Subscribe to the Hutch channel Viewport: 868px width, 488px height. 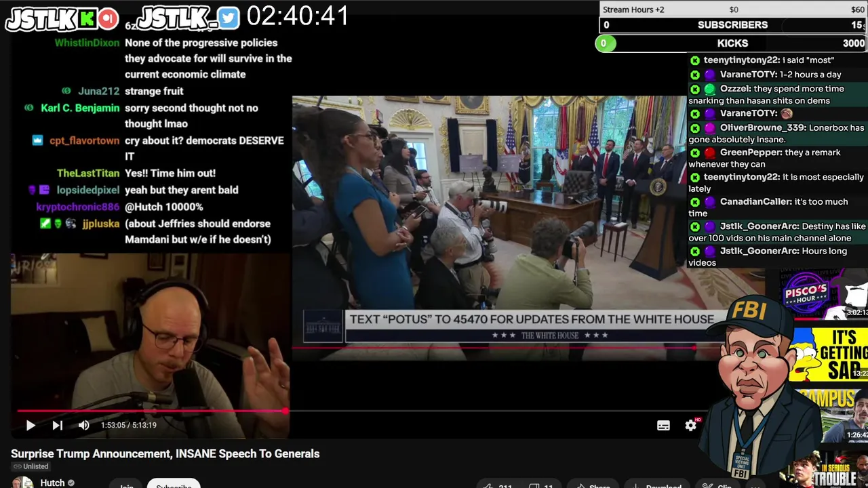point(174,484)
